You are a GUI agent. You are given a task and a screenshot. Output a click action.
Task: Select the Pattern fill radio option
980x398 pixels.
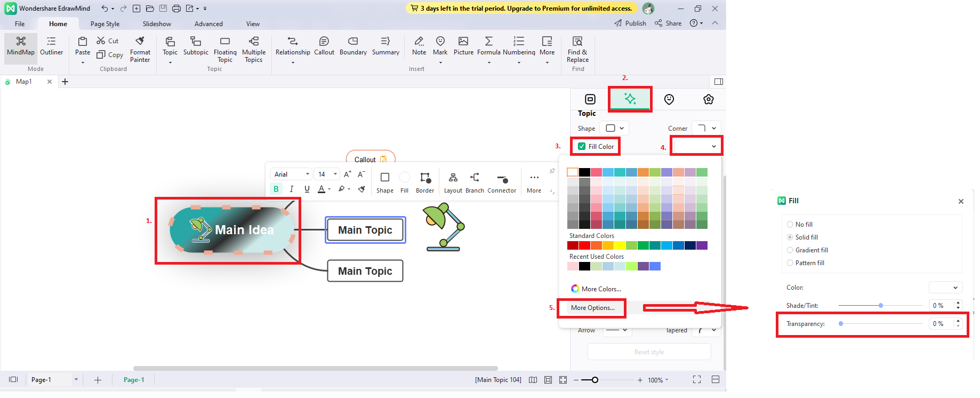[790, 263]
